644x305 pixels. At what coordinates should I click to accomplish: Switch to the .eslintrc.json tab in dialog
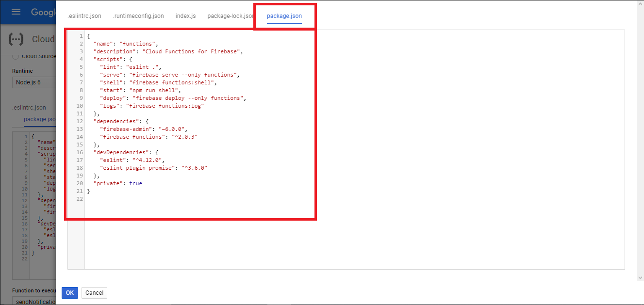point(84,16)
